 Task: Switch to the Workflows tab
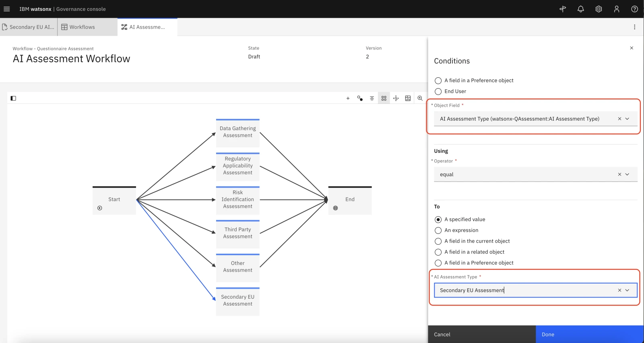pos(87,27)
